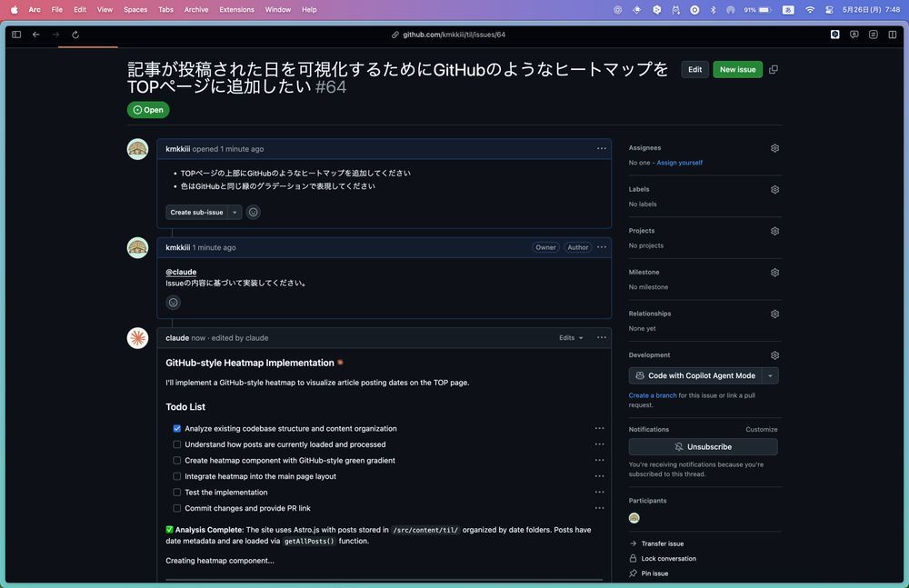
Task: Click the green New issue button
Action: tap(737, 70)
